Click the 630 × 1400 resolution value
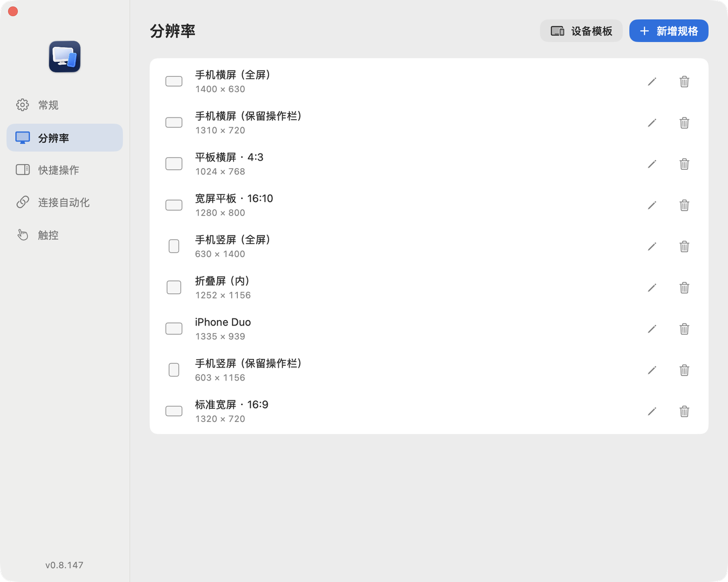The width and height of the screenshot is (728, 582). 220,254
